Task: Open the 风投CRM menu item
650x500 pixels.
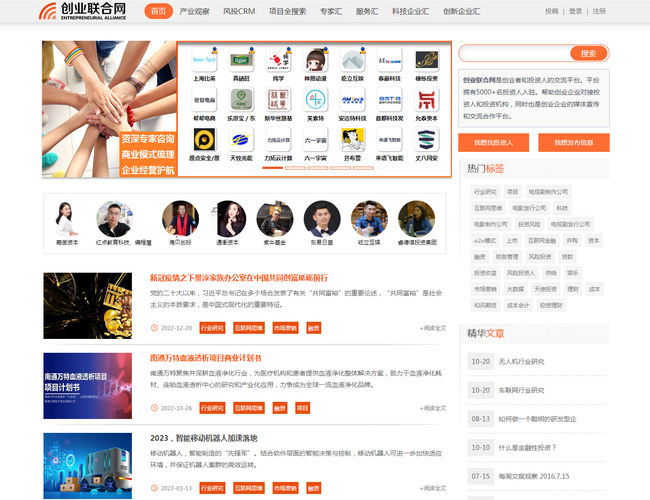Action: (x=238, y=11)
